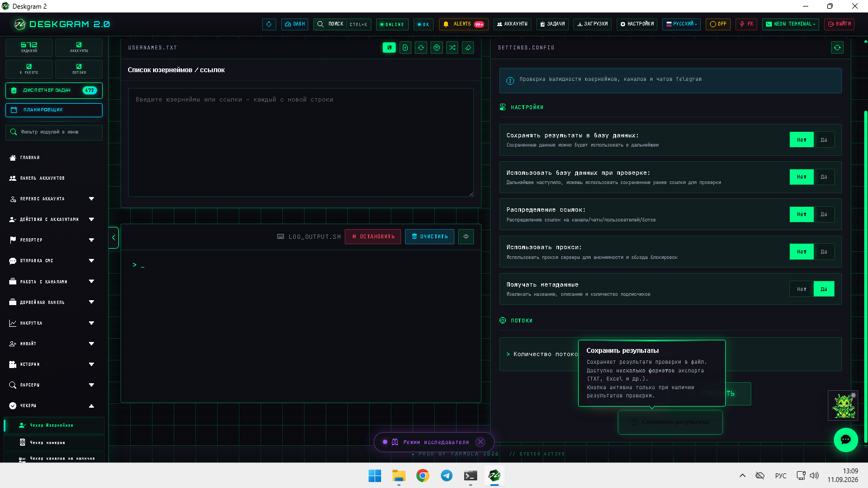Open Telegram from the Windows taskbar

446,476
